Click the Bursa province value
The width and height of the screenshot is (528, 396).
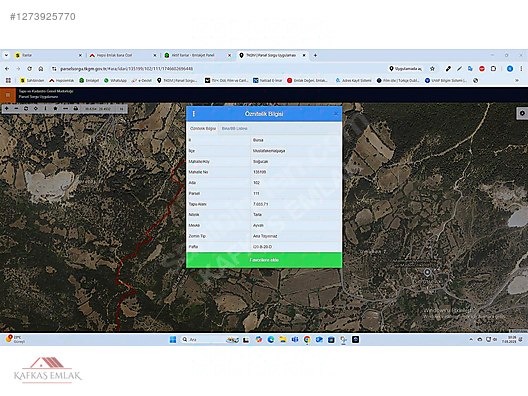point(258,140)
